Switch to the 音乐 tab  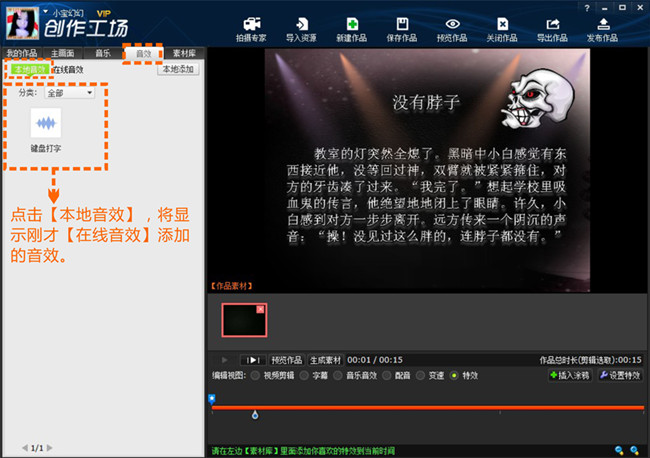[103, 53]
